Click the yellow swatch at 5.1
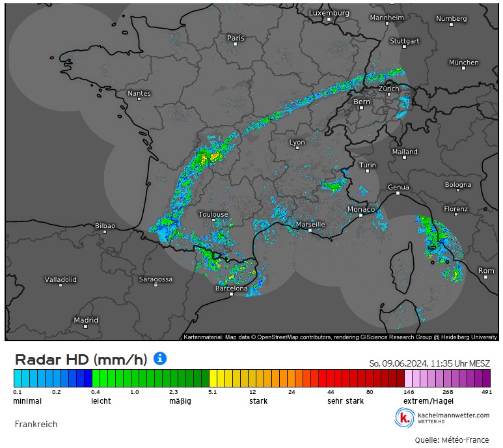Image resolution: width=503 pixels, height=448 pixels. [x=213, y=378]
